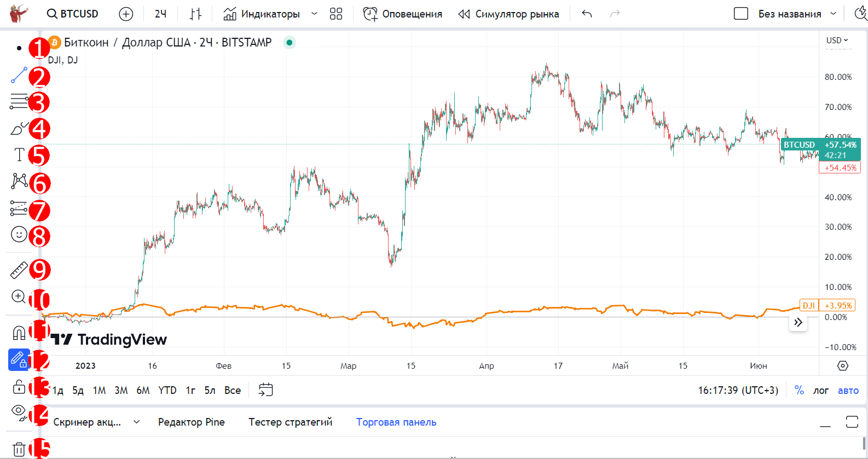
Task: Expand the indicators favorites chevron
Action: pos(314,14)
